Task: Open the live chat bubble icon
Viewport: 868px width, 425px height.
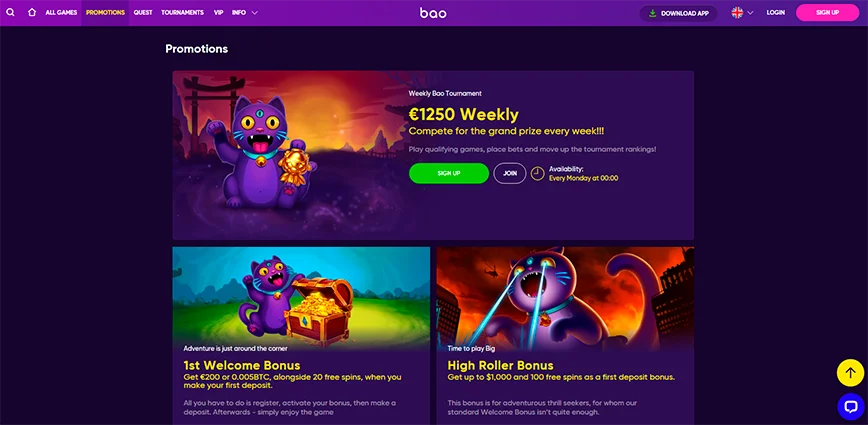Action: click(850, 407)
